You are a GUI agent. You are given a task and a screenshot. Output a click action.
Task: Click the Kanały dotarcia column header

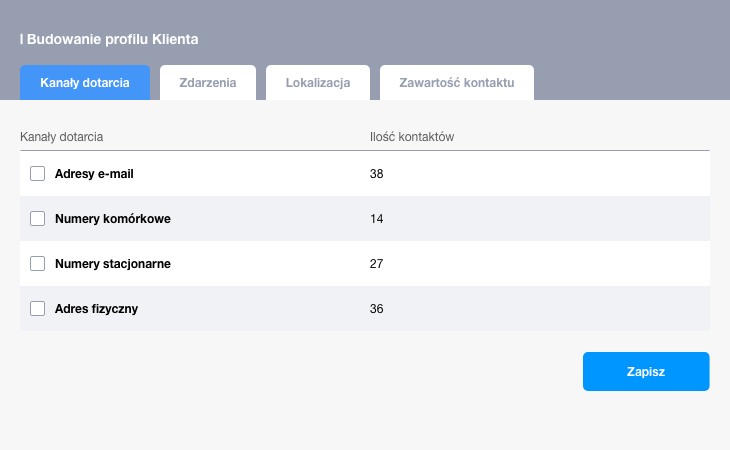(x=61, y=137)
